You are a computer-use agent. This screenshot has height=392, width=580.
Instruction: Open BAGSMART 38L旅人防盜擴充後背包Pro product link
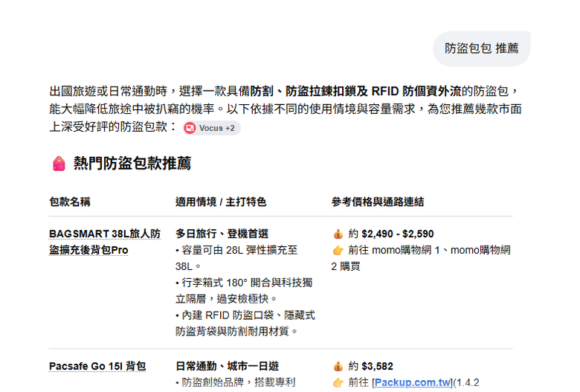click(x=105, y=242)
